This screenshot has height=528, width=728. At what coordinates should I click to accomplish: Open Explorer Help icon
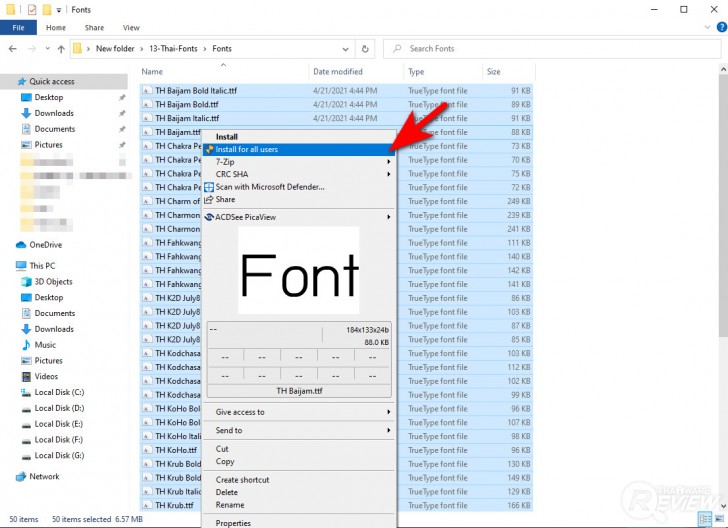tap(722, 27)
